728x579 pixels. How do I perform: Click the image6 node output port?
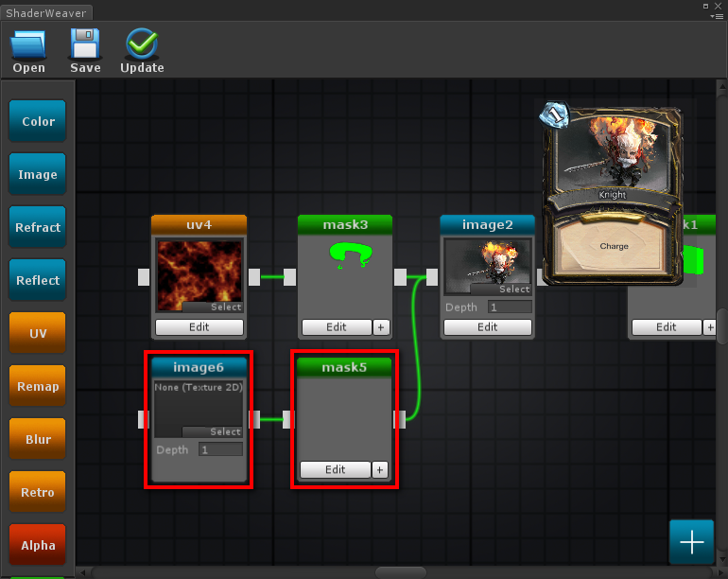click(255, 420)
